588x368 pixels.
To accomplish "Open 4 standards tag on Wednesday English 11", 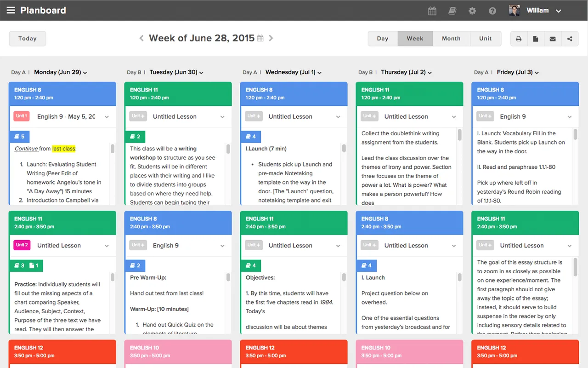I will (251, 265).
